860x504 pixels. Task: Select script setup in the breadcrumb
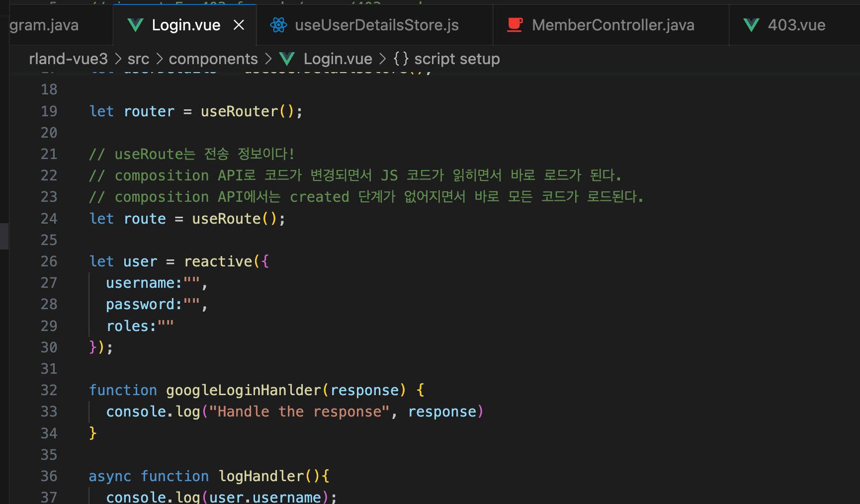tap(457, 59)
